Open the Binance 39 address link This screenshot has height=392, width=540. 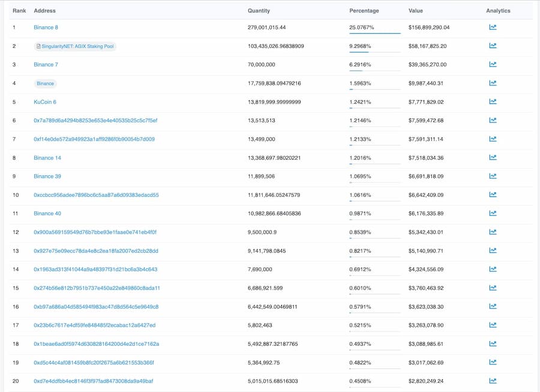47,176
